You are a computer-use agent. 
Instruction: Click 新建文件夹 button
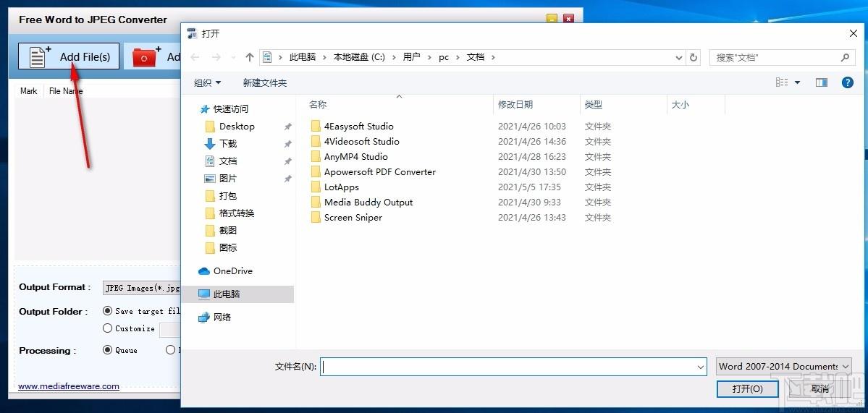click(265, 83)
